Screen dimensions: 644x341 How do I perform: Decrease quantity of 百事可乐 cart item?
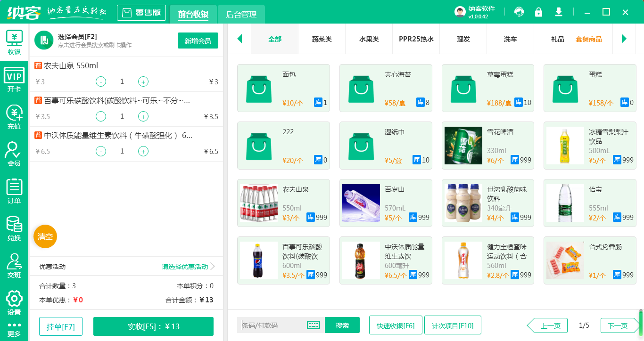[x=101, y=117]
